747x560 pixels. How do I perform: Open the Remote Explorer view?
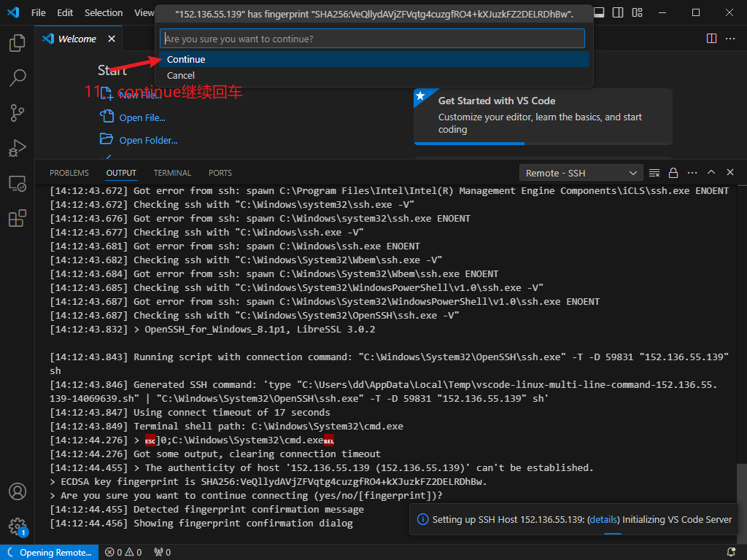[x=18, y=183]
